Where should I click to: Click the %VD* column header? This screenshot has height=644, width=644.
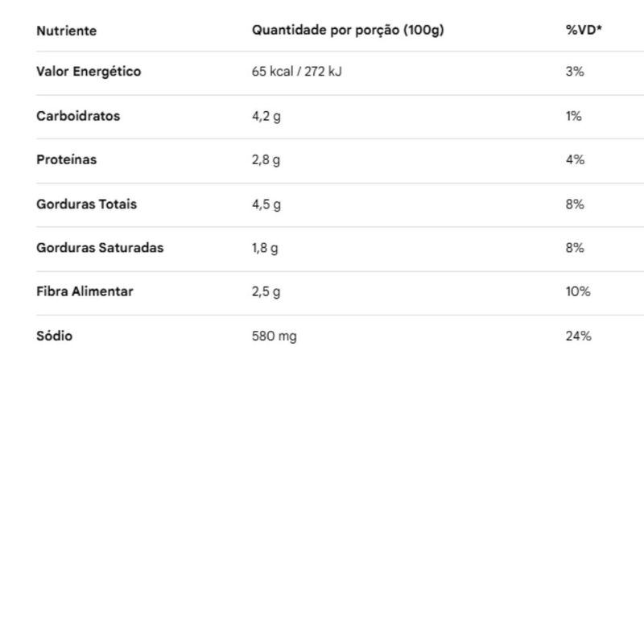pyautogui.click(x=584, y=31)
